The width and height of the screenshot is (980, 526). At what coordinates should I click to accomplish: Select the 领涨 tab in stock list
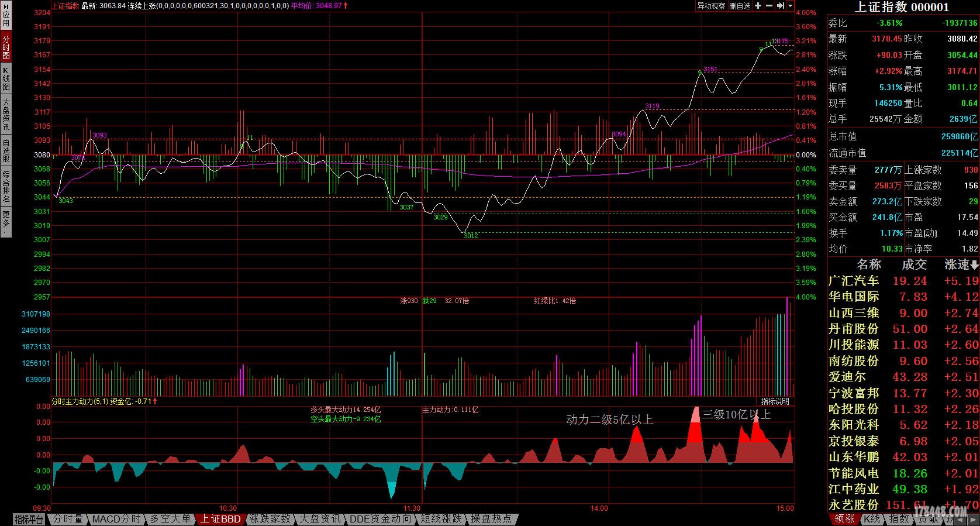pyautogui.click(x=844, y=519)
